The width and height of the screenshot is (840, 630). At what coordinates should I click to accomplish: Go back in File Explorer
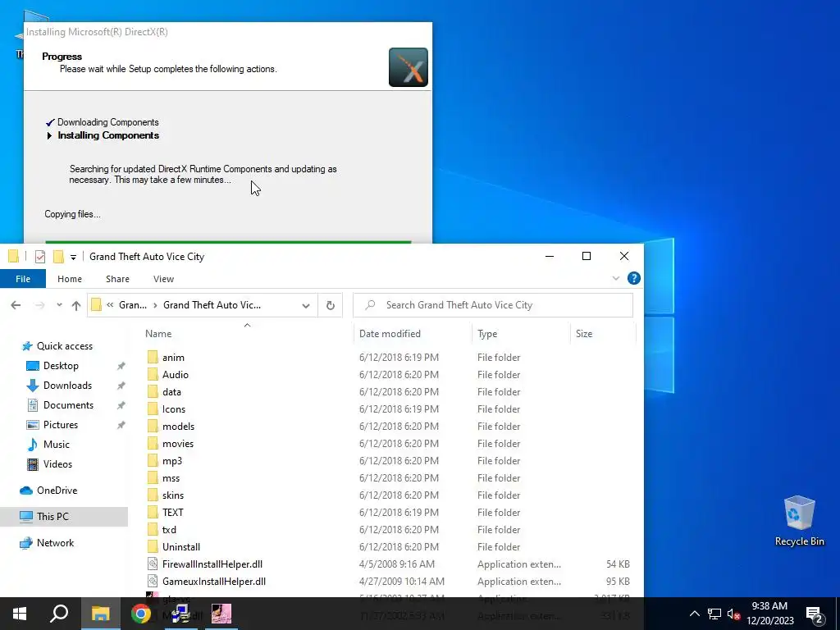point(16,305)
